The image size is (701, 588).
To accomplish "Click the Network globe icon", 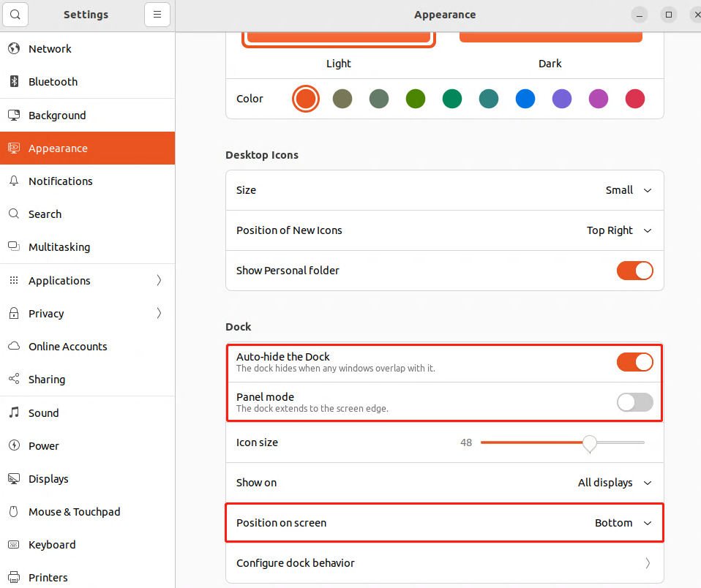I will point(14,48).
